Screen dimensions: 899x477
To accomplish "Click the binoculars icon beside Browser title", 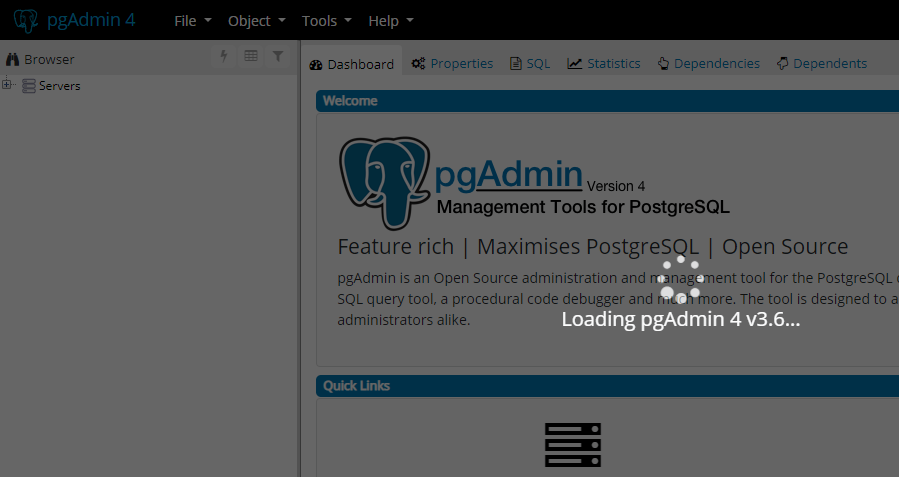I will [13, 59].
